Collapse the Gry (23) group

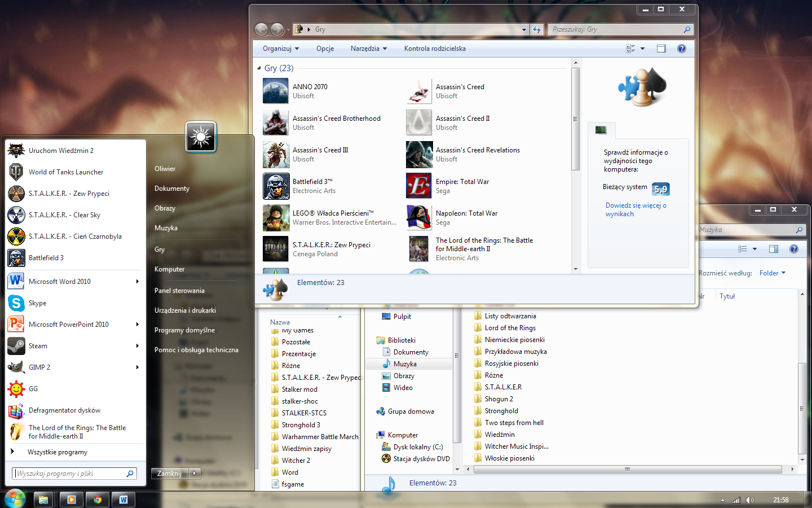(259, 68)
